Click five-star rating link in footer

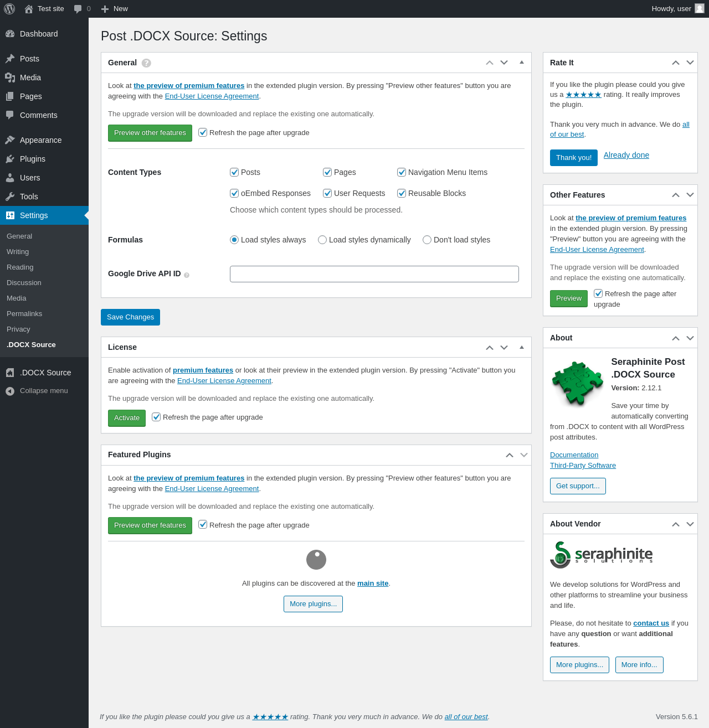[270, 717]
